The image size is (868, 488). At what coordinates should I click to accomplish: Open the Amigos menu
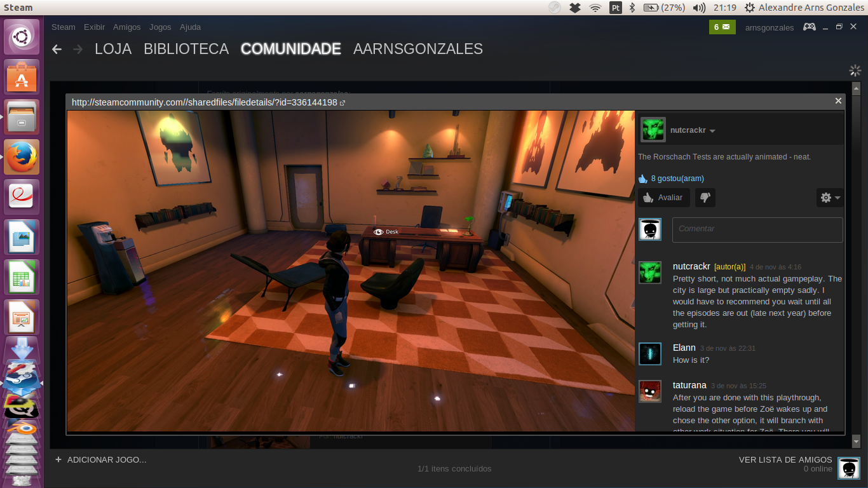(126, 27)
